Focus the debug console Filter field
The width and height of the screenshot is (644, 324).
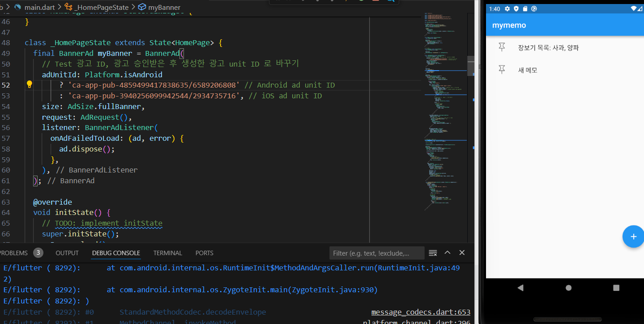pyautogui.click(x=377, y=253)
